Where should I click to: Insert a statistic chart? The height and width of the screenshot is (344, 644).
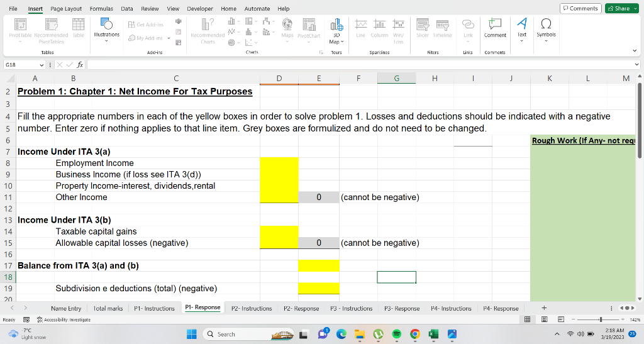[x=250, y=31]
